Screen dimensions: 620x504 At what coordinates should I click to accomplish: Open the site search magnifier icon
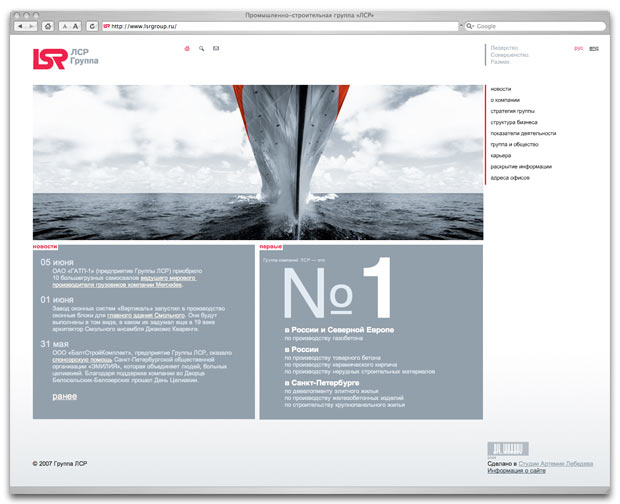[201, 48]
